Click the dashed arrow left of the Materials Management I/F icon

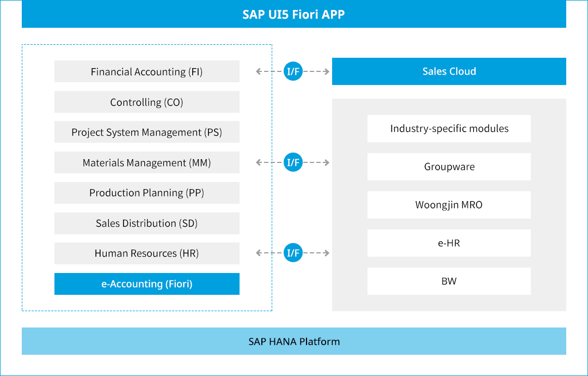tap(268, 162)
